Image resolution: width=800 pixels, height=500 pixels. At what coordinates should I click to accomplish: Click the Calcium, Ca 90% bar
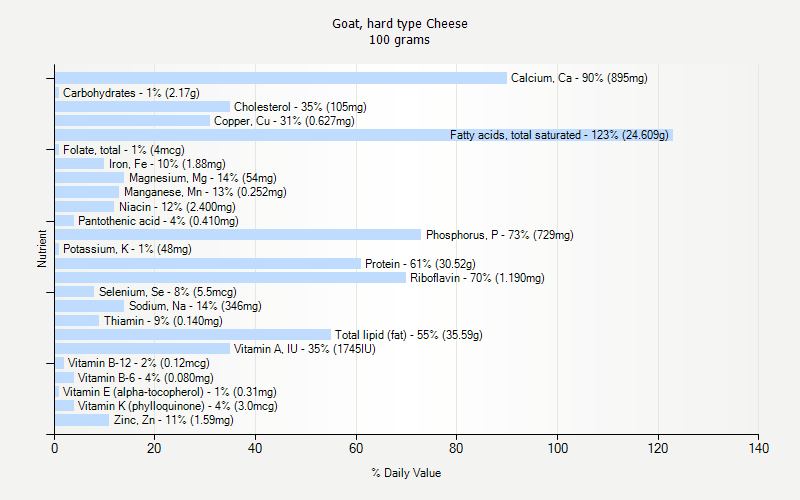pyautogui.click(x=280, y=78)
